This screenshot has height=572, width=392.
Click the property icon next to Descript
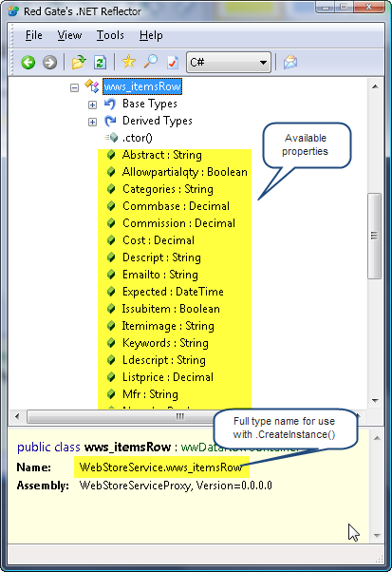pyautogui.click(x=111, y=257)
